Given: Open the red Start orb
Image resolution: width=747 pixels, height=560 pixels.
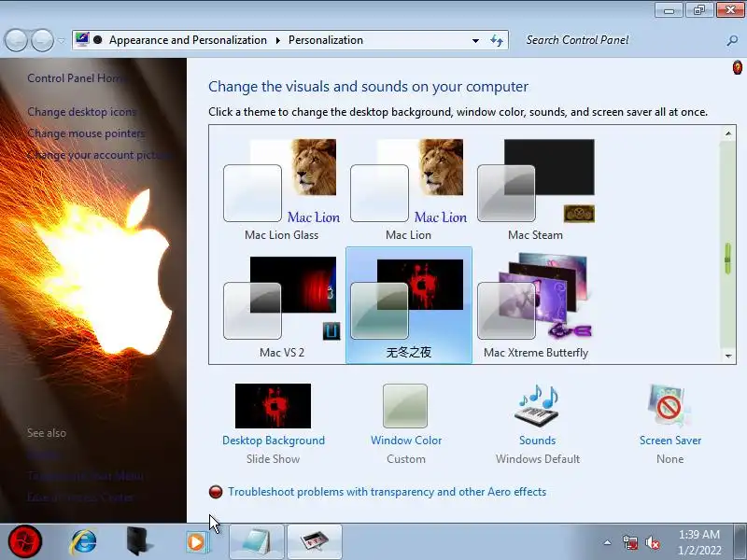Looking at the screenshot, I should 25,541.
